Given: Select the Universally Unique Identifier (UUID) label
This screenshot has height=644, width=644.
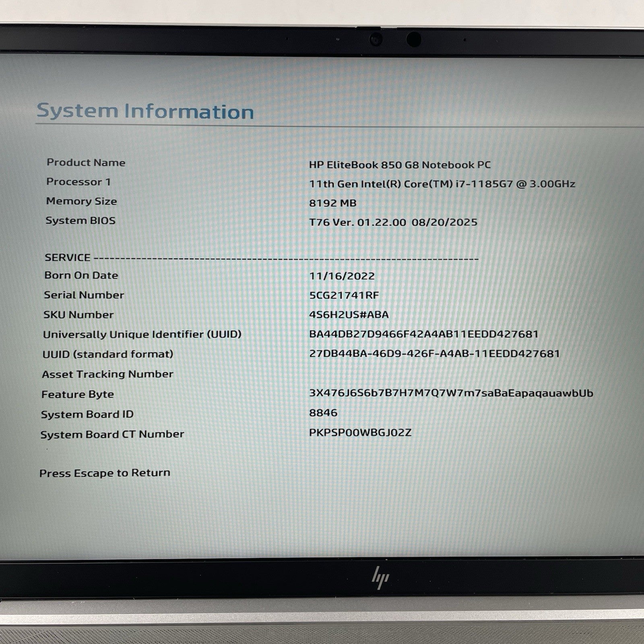Looking at the screenshot, I should click(x=142, y=334).
